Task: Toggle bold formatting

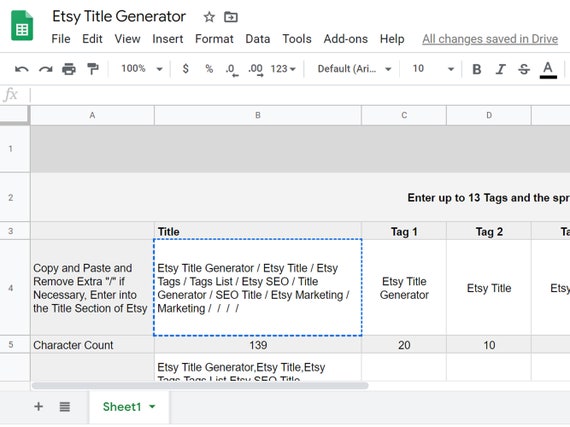Action: click(x=477, y=69)
